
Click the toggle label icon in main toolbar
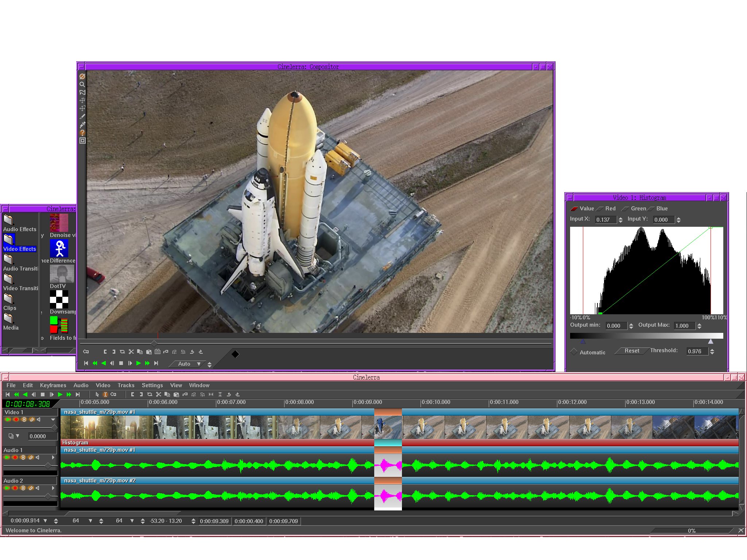185,394
